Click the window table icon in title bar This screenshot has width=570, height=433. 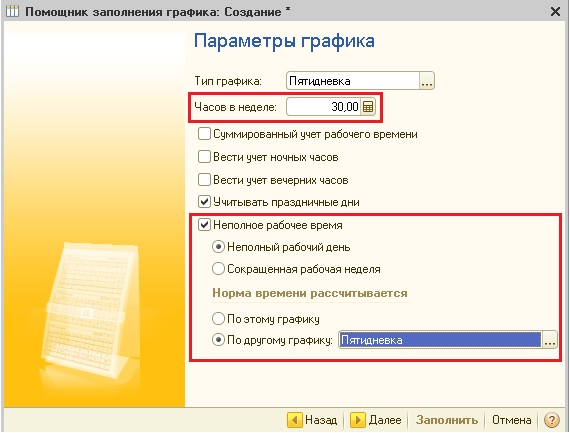12,12
